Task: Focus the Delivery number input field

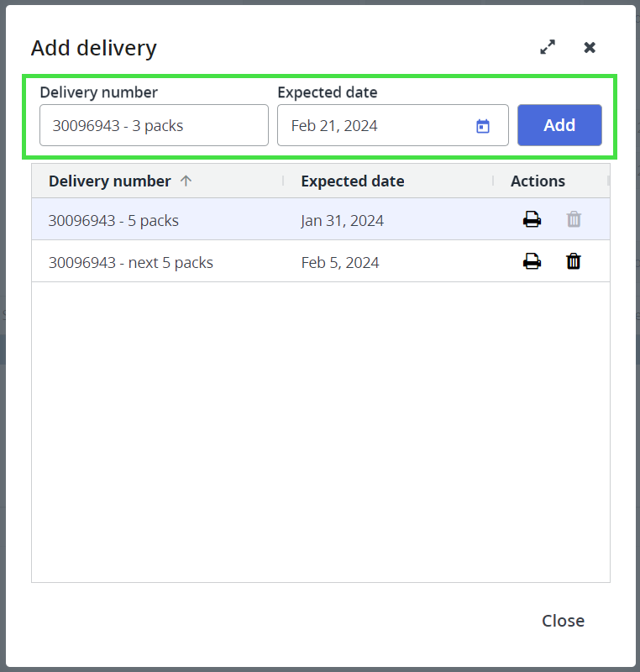Action: (x=154, y=126)
